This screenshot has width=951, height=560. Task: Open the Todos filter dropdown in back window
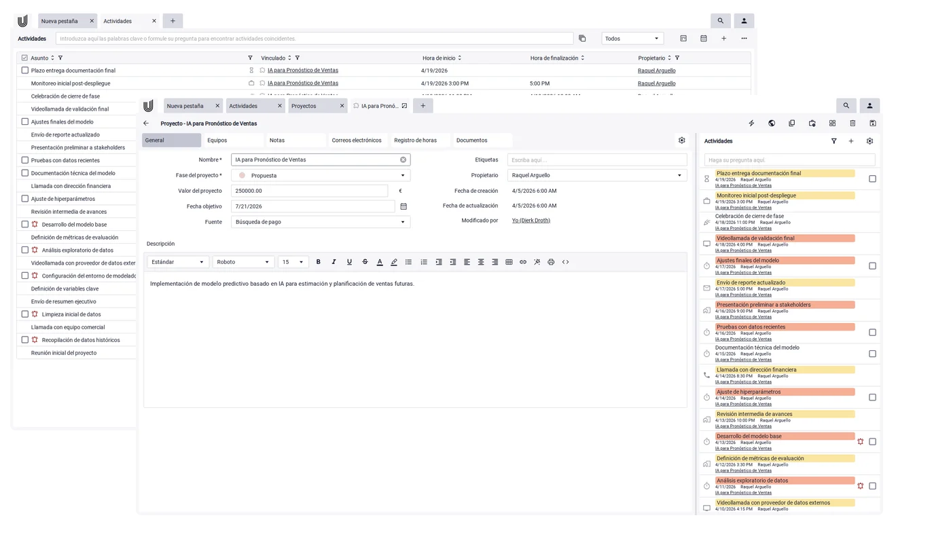(632, 39)
